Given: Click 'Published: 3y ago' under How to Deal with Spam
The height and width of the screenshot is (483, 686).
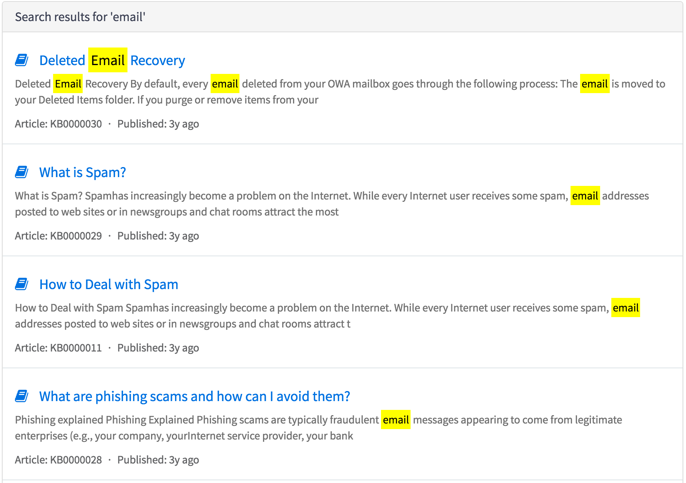Looking at the screenshot, I should 158,348.
